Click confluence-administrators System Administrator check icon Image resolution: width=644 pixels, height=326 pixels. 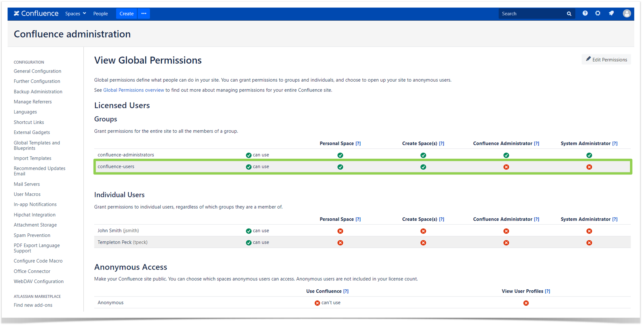[589, 155]
